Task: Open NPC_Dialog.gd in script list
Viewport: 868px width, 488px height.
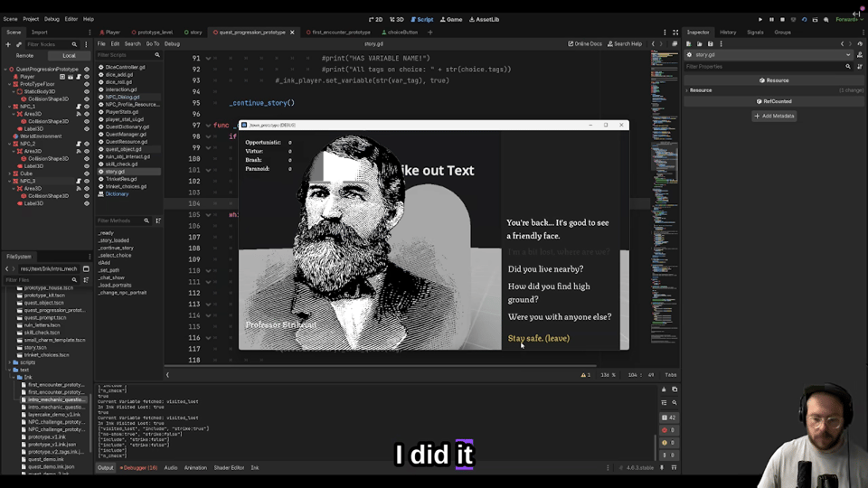Action: [x=122, y=97]
